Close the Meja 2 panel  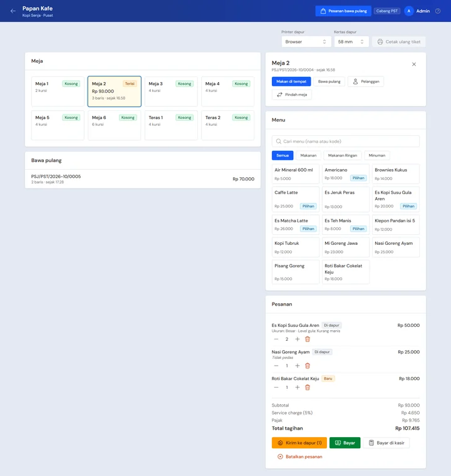coord(413,64)
